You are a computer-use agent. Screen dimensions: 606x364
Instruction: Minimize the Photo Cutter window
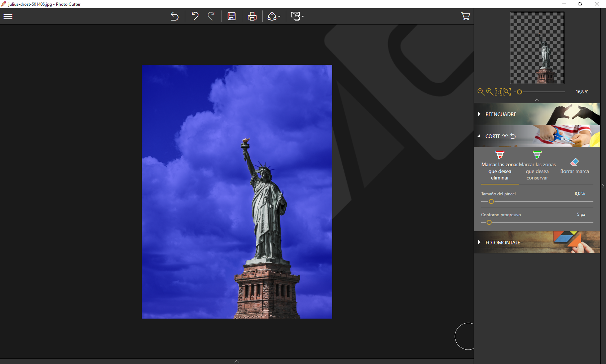[x=564, y=4]
